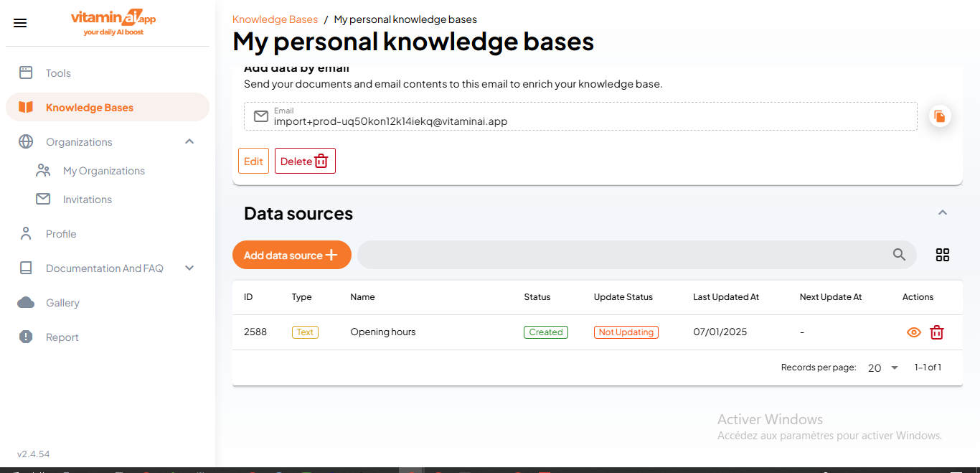
Task: Collapse the Organizations section
Action: (189, 141)
